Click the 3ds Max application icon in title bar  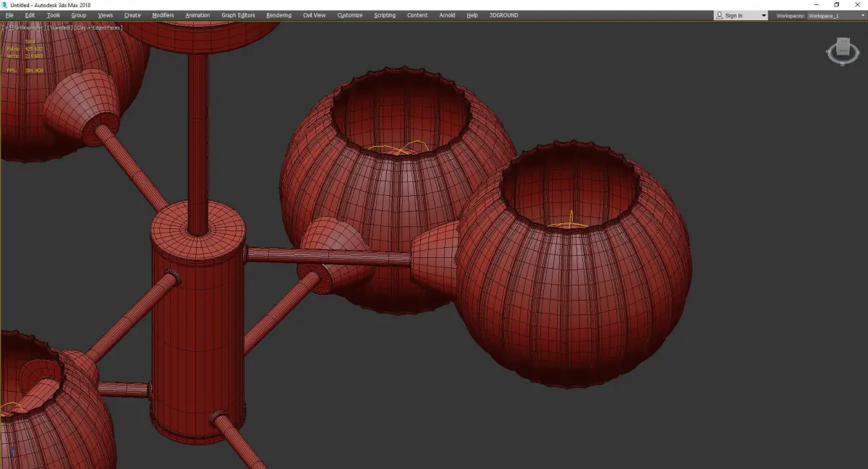click(x=5, y=4)
